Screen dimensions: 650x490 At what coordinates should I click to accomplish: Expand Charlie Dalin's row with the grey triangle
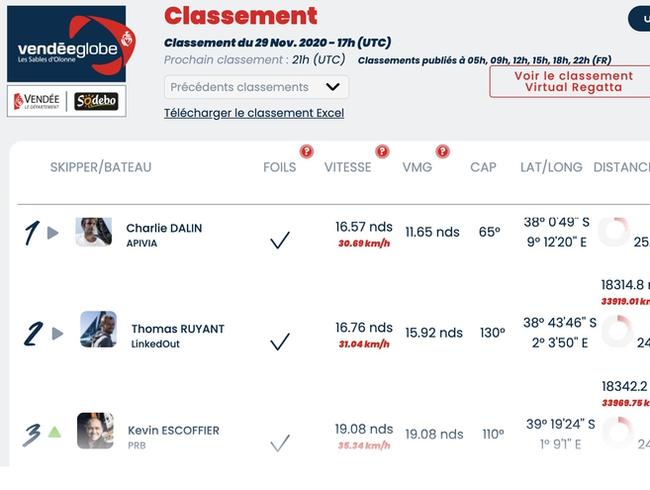pyautogui.click(x=53, y=233)
